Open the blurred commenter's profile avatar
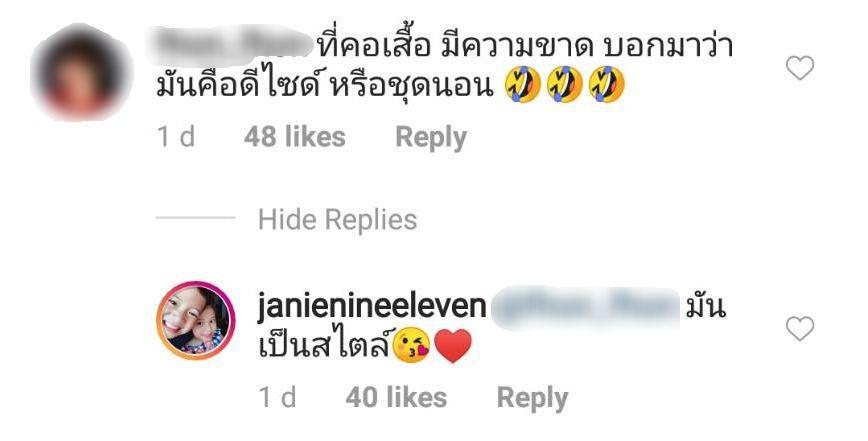The image size is (868, 441). pyautogui.click(x=81, y=72)
